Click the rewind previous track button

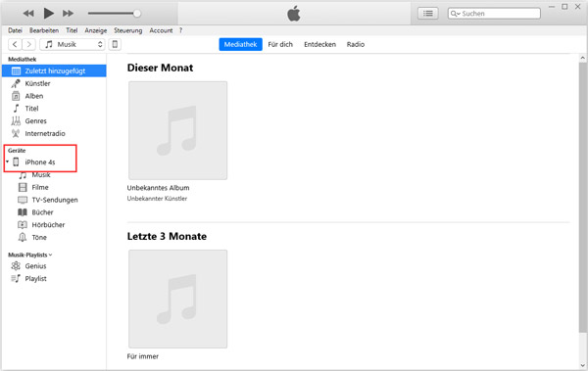point(28,14)
